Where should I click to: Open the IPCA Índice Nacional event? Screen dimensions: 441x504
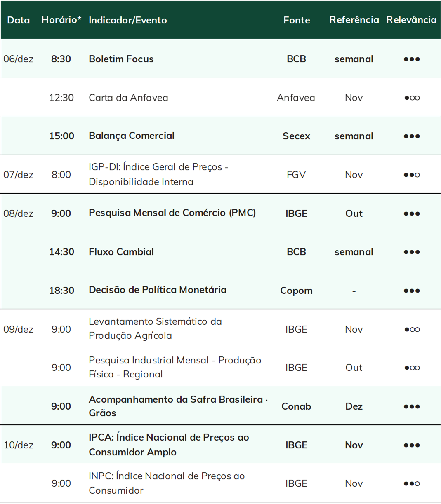pos(169,445)
